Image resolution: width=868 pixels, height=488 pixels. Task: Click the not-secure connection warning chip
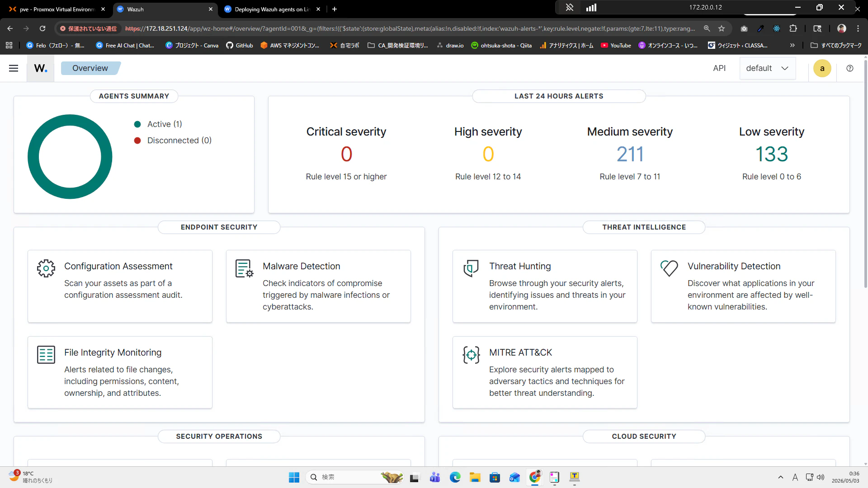[x=89, y=28]
